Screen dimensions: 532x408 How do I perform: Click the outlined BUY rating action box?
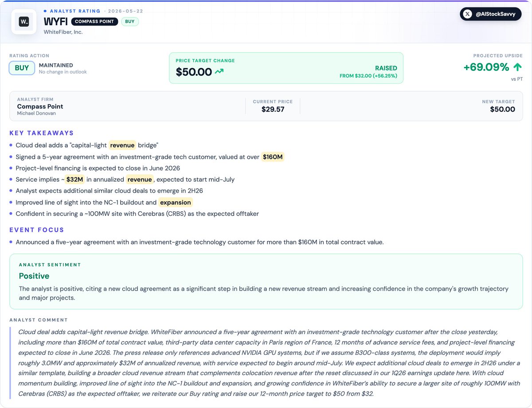coord(22,68)
